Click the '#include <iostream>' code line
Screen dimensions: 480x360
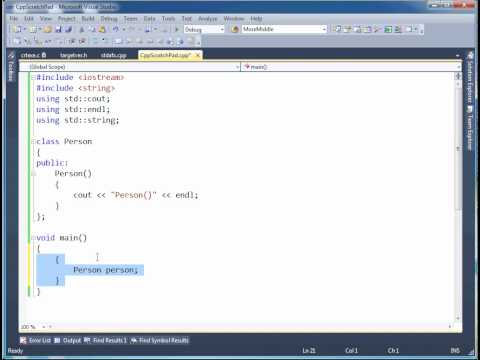coord(80,77)
